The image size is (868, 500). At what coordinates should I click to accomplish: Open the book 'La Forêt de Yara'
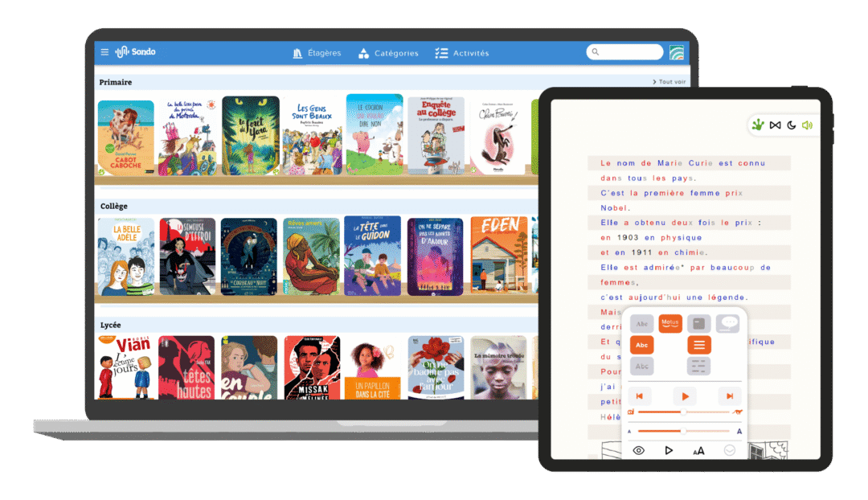(x=250, y=136)
